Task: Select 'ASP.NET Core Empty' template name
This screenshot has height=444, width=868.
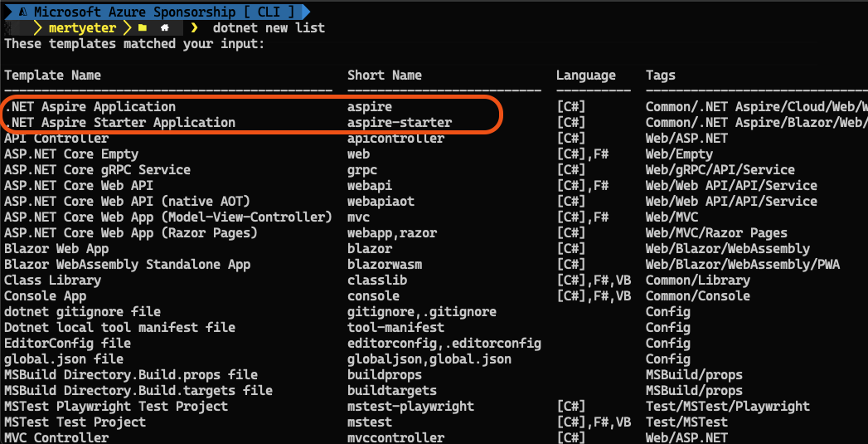Action: click(x=71, y=154)
